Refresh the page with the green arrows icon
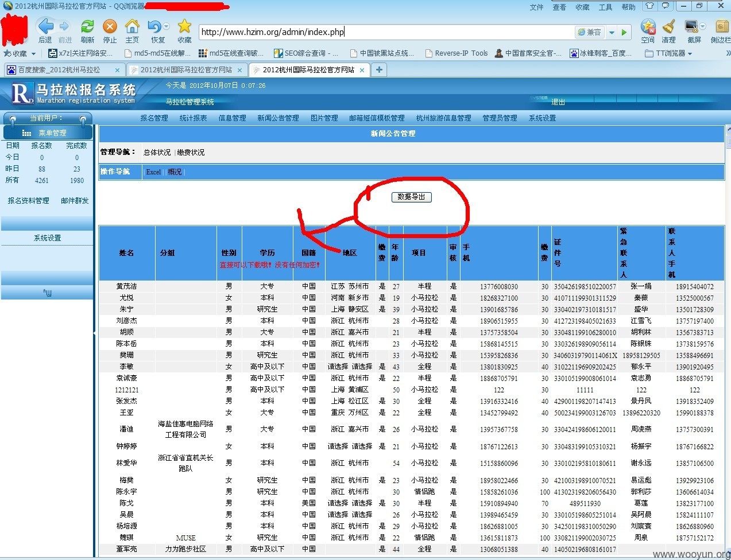Image resolution: width=731 pixels, height=560 pixels. tap(87, 26)
